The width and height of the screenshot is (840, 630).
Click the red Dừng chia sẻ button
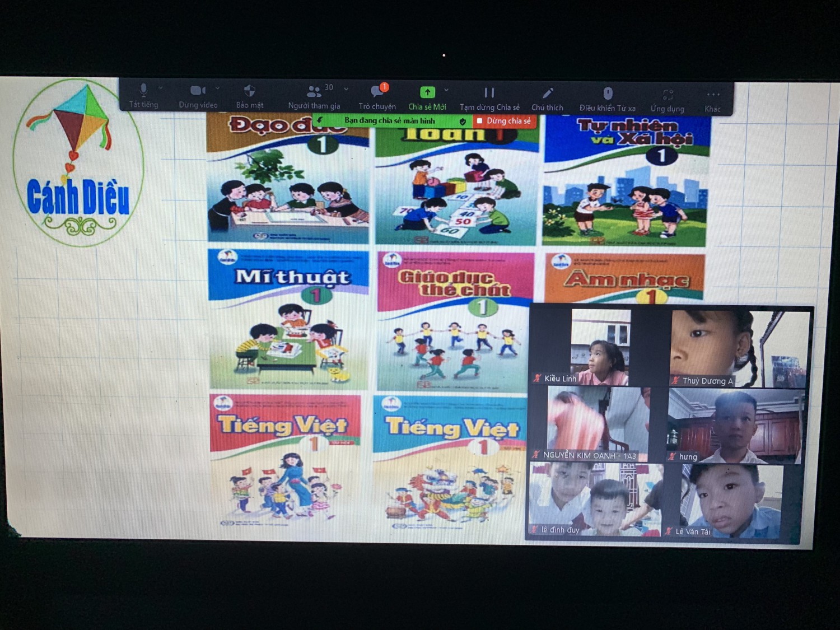[x=504, y=121]
